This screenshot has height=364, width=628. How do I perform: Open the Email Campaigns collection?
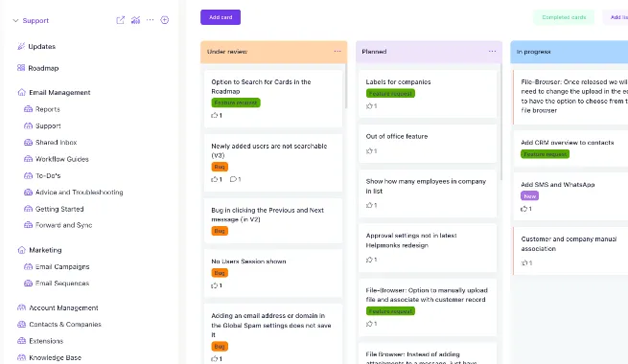pos(62,267)
